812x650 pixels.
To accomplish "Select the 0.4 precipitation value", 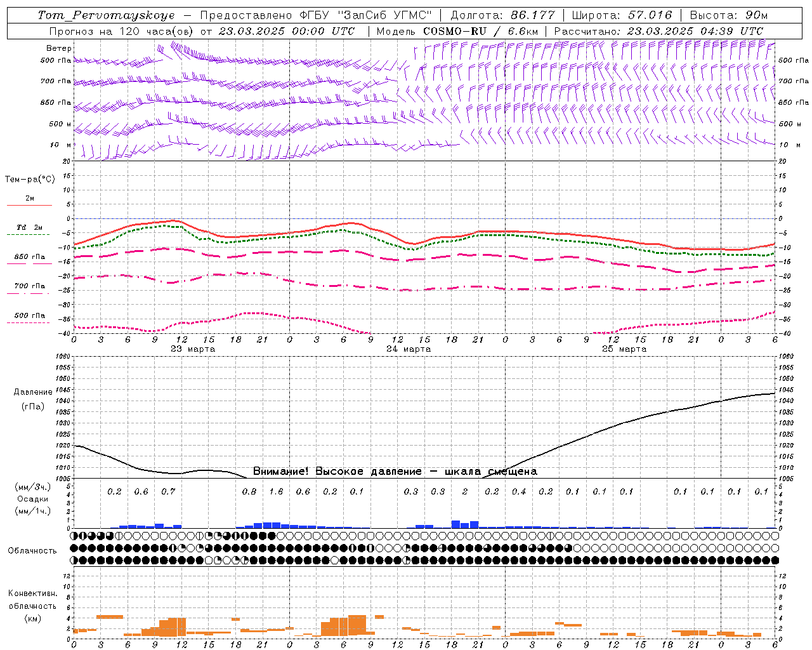I will tap(519, 491).
